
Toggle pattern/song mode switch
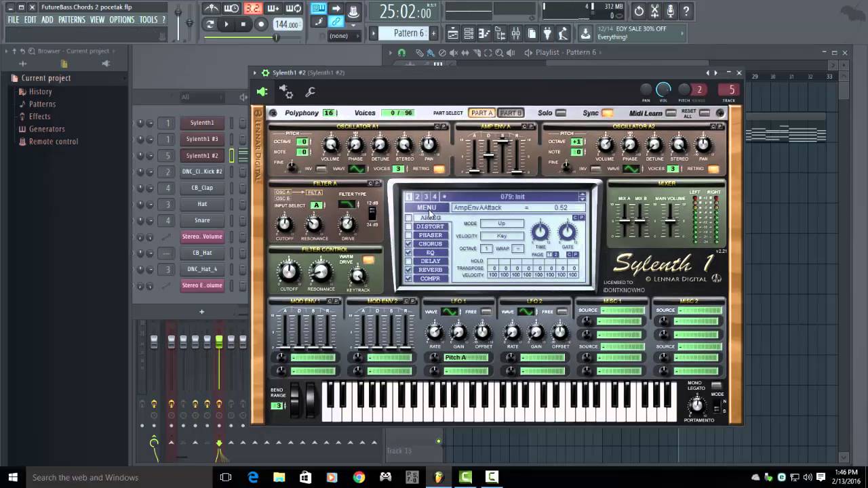(x=210, y=24)
